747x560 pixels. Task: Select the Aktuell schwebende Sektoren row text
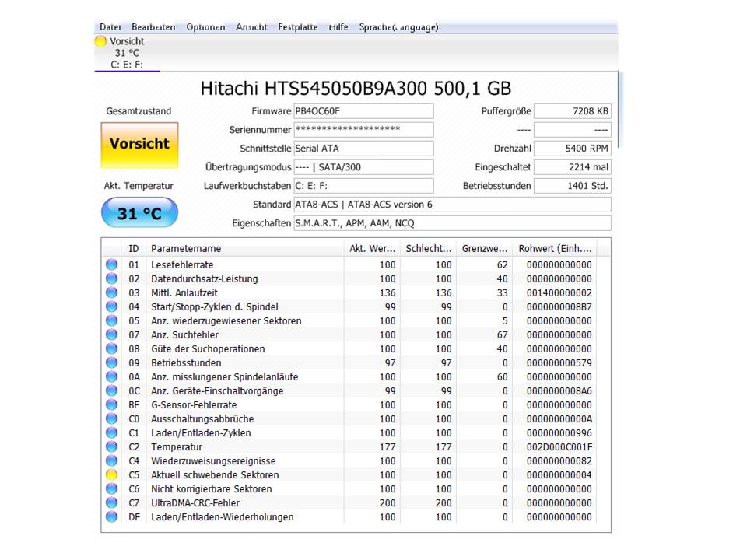215,474
